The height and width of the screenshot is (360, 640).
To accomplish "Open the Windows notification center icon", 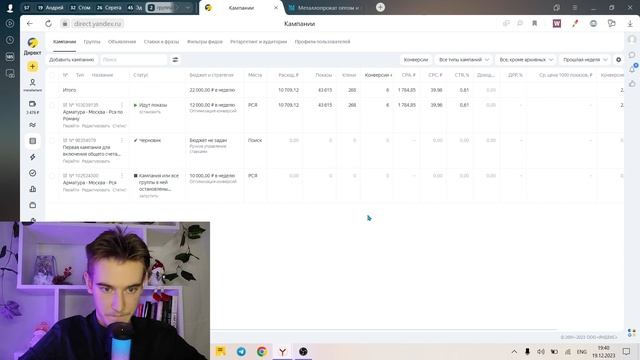I will pos(626,351).
